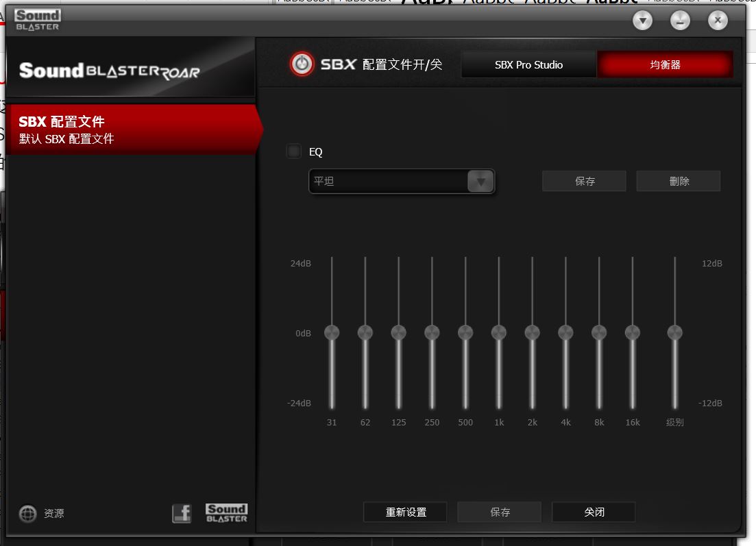Click the 31 Hz slider knob
Image resolution: width=756 pixels, height=546 pixels.
point(332,332)
